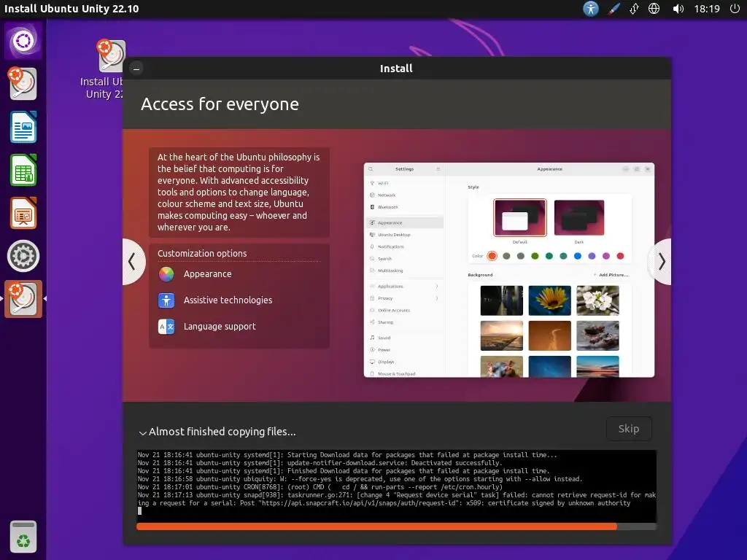
Task: Open the globe indicator in the top panel
Action: pyautogui.click(x=654, y=9)
